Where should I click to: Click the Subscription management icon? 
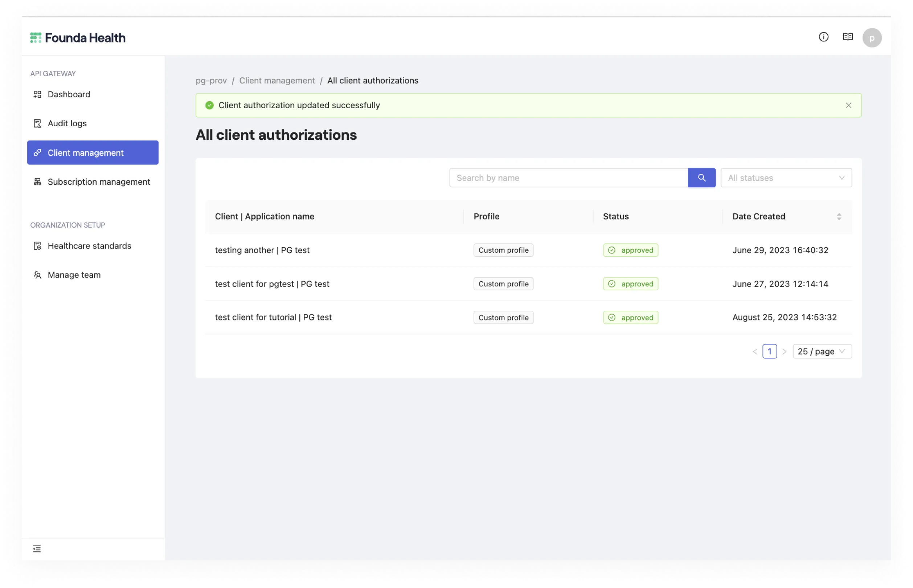pos(37,182)
